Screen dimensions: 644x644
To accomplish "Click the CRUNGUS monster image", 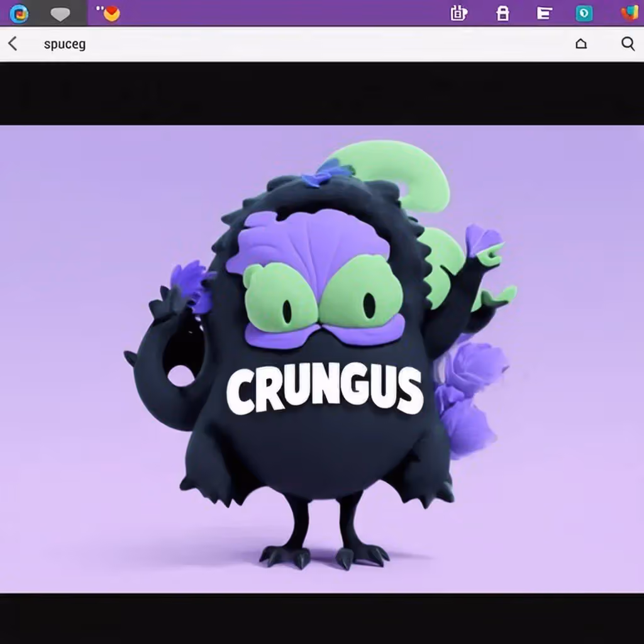I will [322, 359].
